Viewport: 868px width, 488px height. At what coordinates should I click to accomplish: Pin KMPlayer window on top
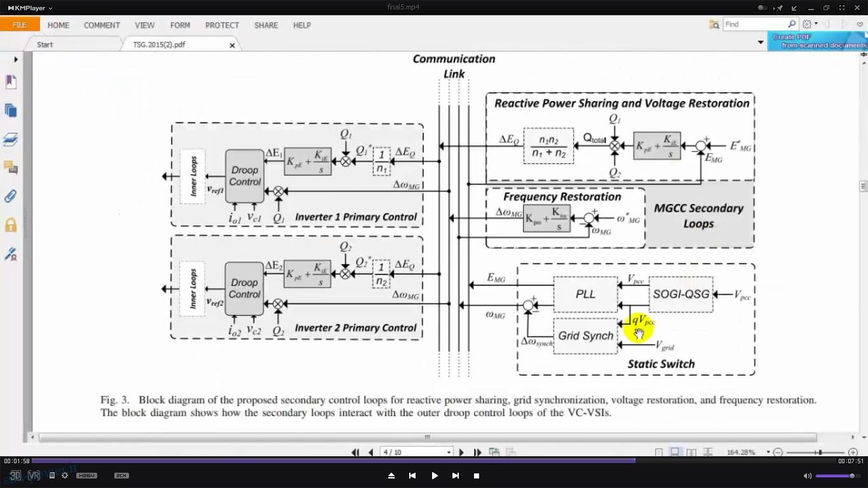[x=779, y=8]
